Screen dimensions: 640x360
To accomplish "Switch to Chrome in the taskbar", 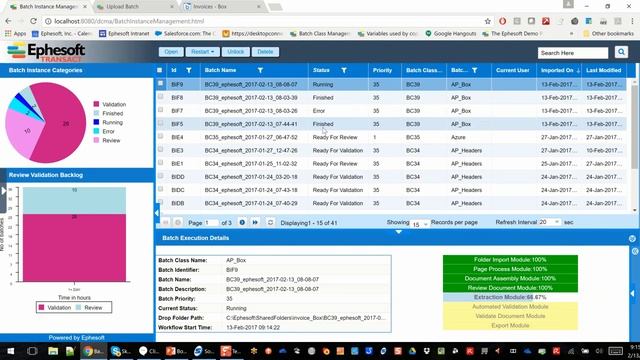I will tap(93, 351).
